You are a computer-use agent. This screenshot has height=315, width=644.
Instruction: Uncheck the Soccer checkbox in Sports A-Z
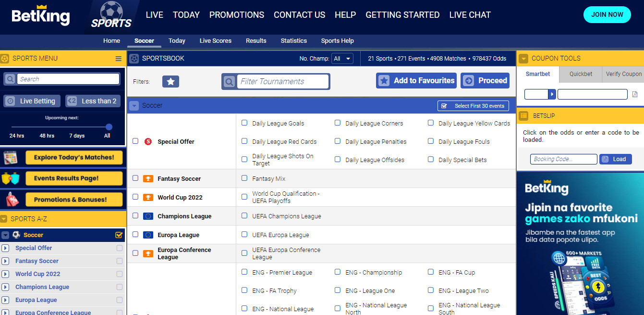coord(119,235)
